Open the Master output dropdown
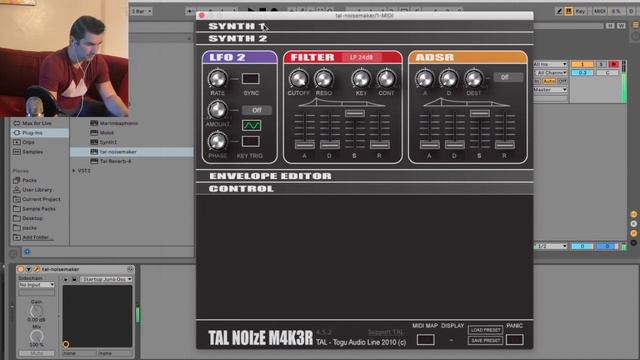640x360 pixels. coord(550,89)
